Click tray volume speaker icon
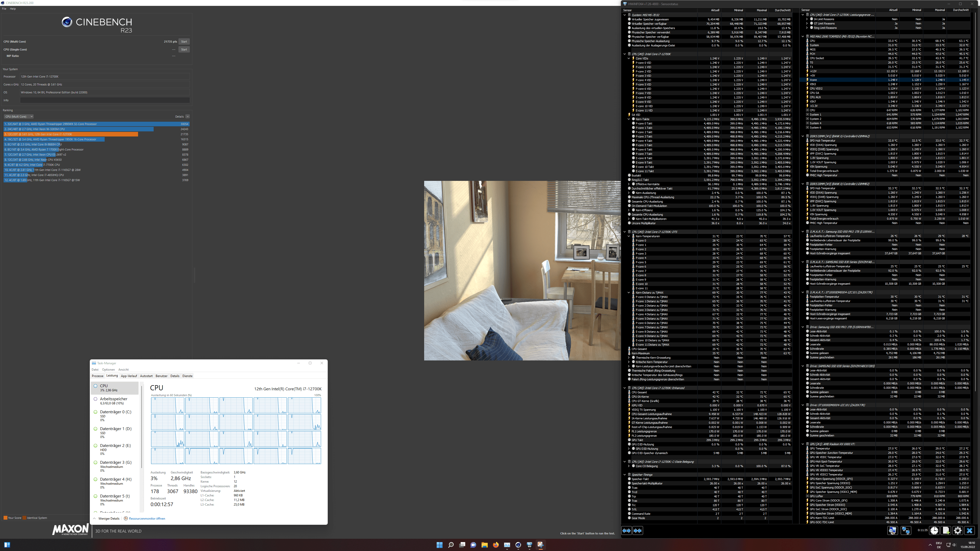Screen dimensions: 980x551 click(x=954, y=545)
